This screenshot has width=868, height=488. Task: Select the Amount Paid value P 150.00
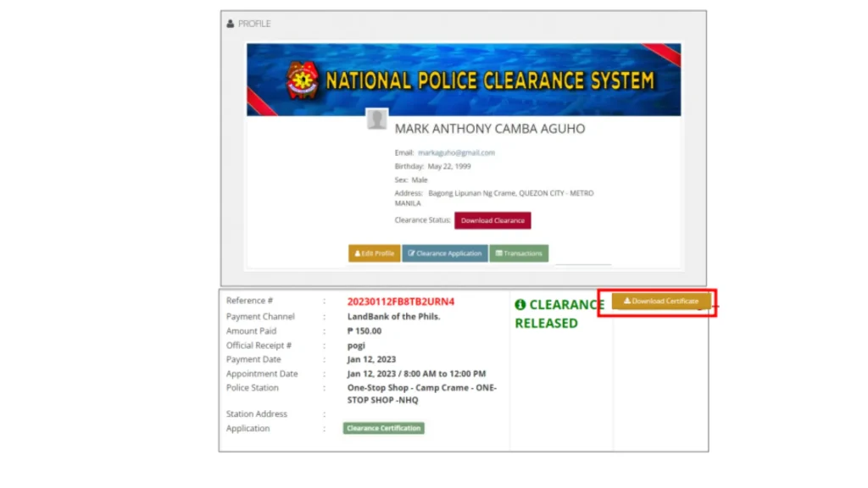click(x=364, y=330)
